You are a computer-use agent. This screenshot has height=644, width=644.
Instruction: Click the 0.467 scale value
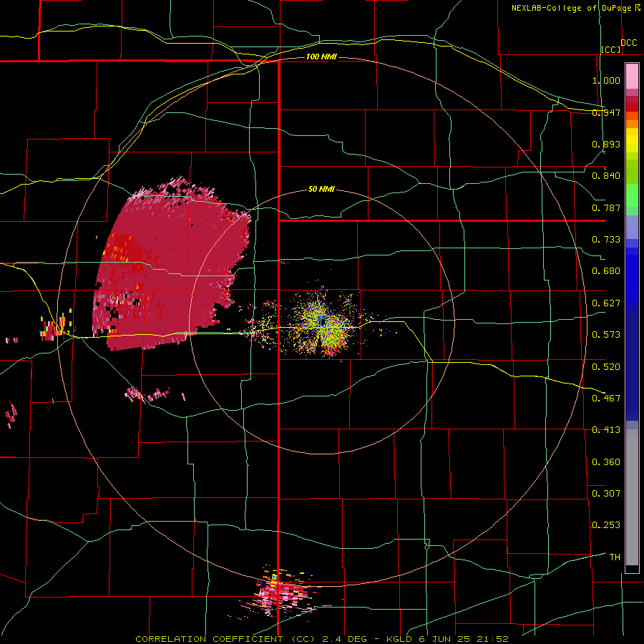pyautogui.click(x=606, y=399)
